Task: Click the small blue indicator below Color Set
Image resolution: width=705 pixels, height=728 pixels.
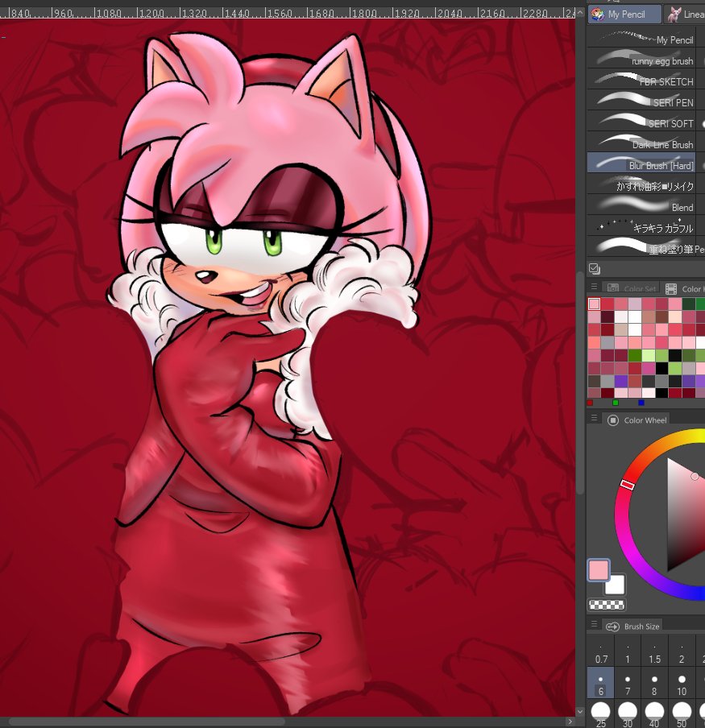Action: point(641,403)
